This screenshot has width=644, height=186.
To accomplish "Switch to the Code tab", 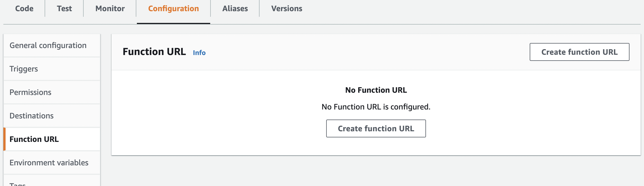I will click(24, 9).
